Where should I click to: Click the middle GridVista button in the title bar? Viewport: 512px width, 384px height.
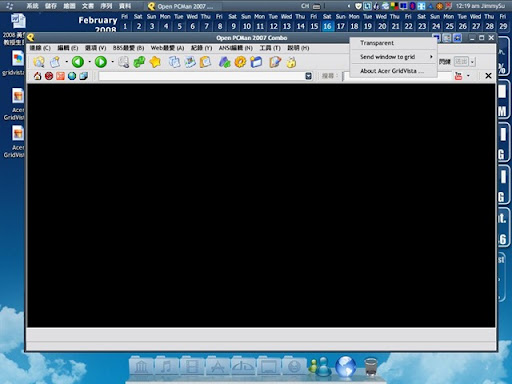pyautogui.click(x=447, y=38)
